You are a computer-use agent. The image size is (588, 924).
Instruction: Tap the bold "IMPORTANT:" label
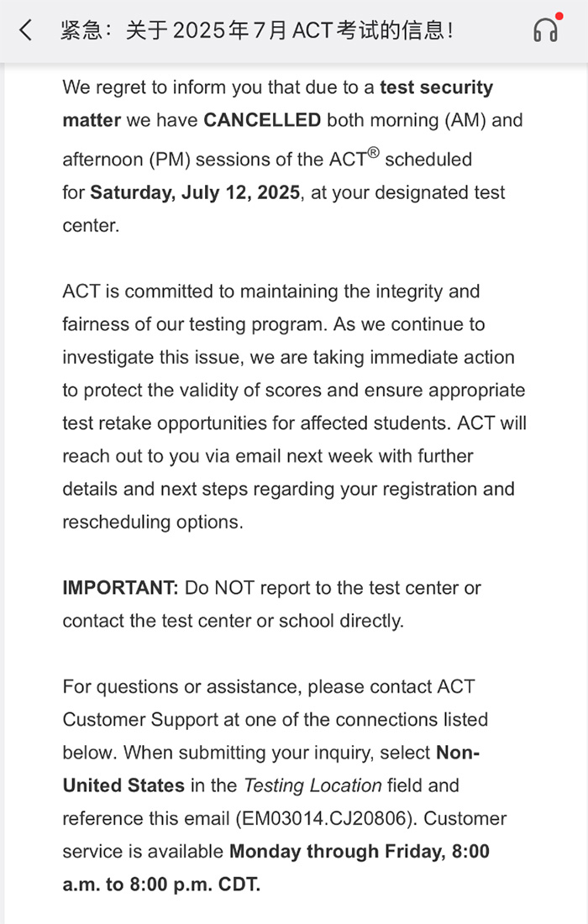pos(120,588)
